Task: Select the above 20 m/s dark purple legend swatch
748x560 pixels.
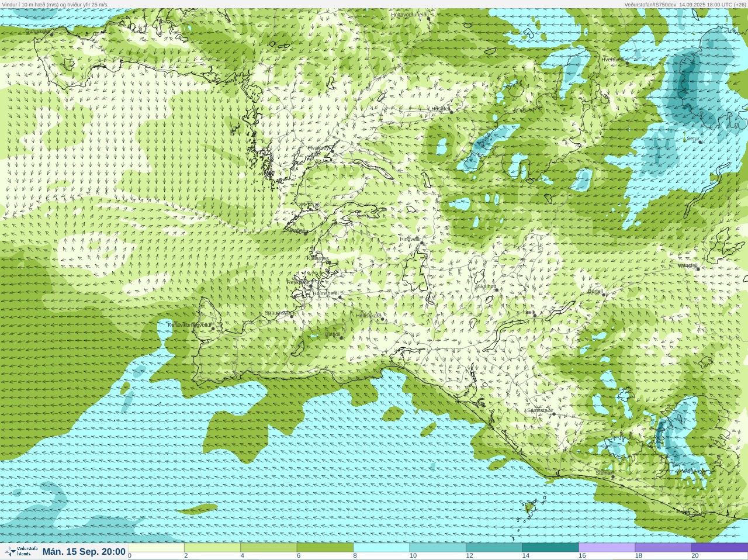Action: [x=719, y=547]
